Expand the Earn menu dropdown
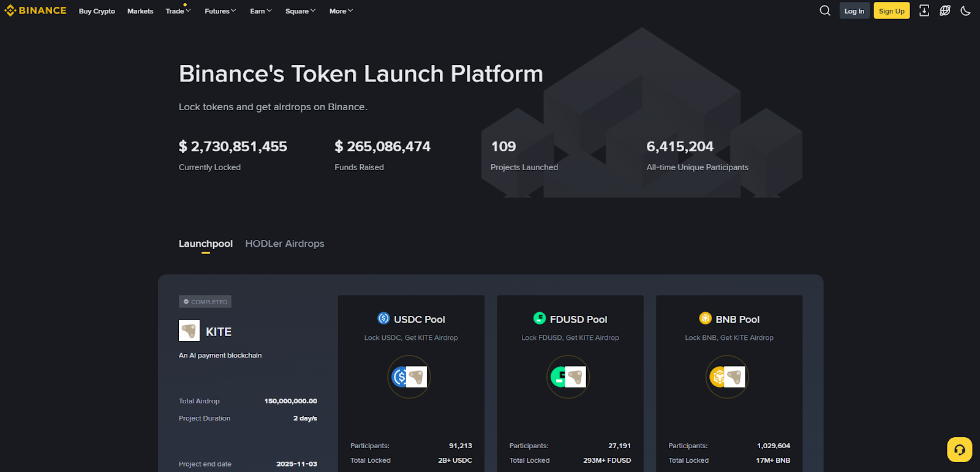 (x=261, y=11)
